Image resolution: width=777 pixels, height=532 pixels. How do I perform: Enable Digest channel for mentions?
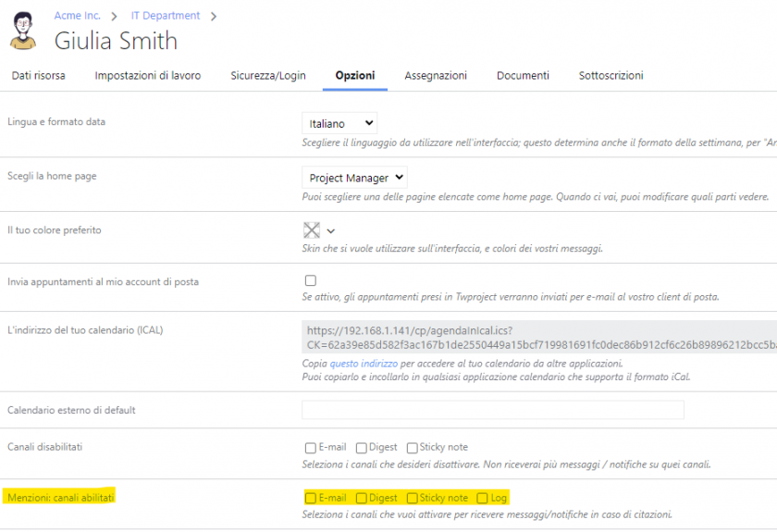(x=362, y=498)
